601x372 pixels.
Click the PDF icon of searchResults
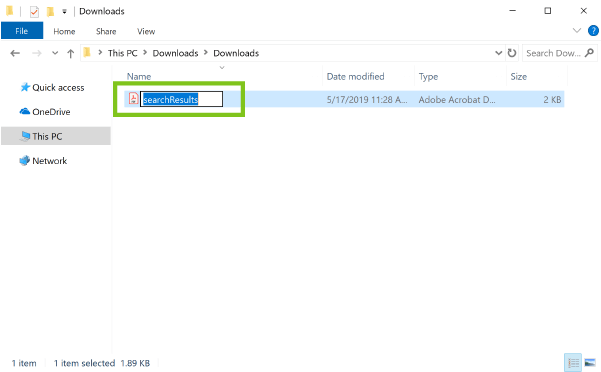tap(133, 99)
